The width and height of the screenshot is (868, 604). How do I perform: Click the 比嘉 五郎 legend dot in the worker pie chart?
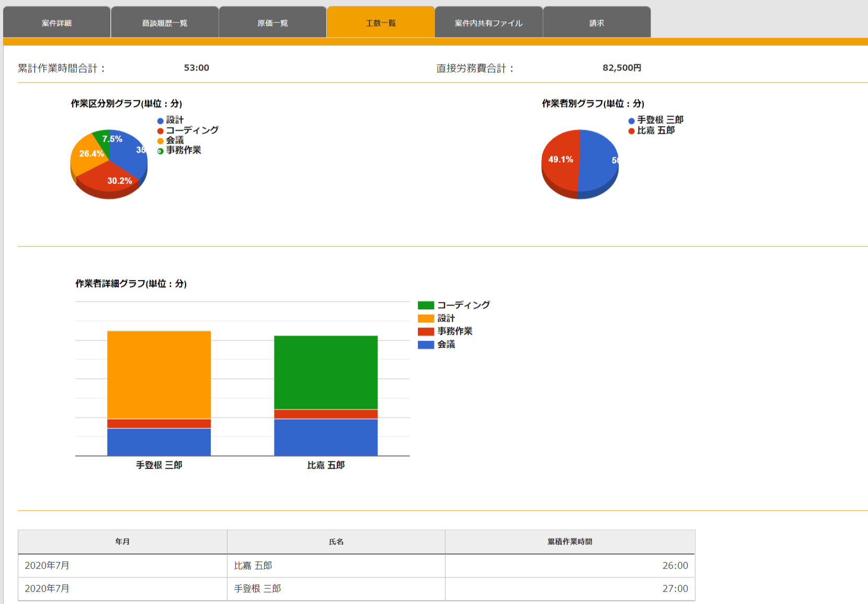[632, 131]
